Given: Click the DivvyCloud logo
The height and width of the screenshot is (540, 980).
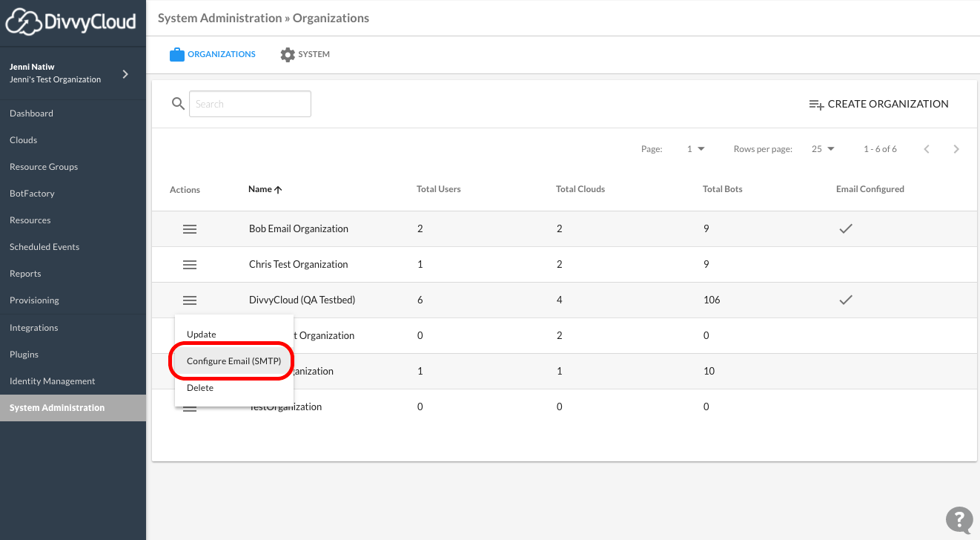Looking at the screenshot, I should [70, 20].
